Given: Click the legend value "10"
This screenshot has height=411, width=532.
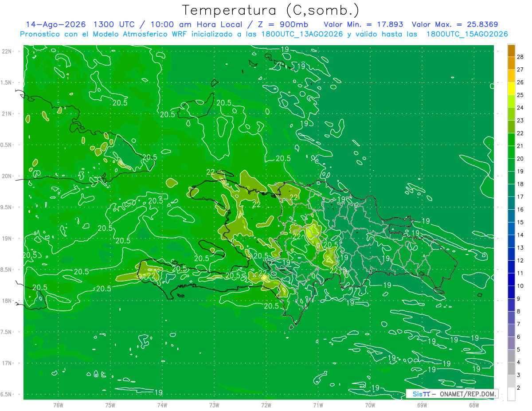Looking at the screenshot, I should [x=520, y=286].
